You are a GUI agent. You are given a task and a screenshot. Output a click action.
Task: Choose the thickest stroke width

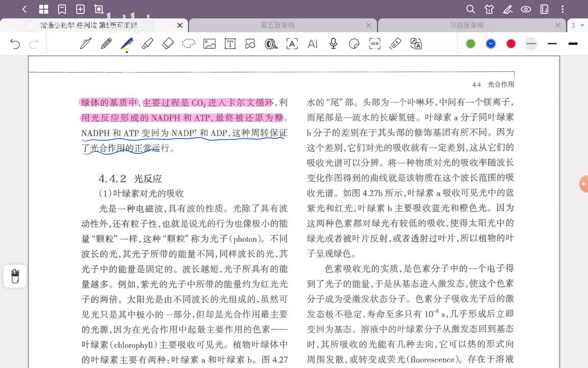coord(573,44)
